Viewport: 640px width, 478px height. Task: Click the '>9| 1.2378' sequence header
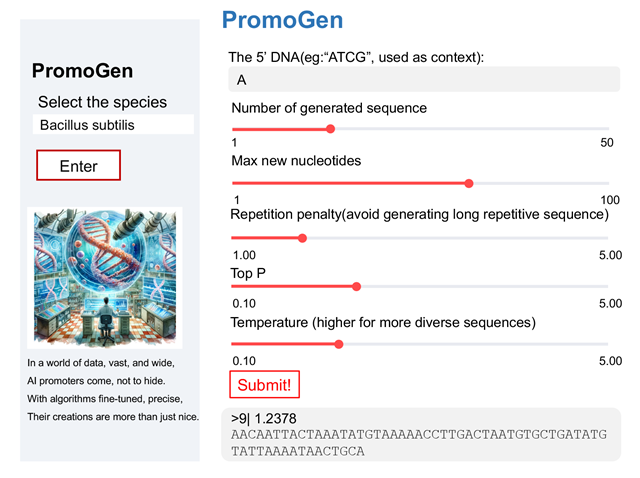click(264, 419)
